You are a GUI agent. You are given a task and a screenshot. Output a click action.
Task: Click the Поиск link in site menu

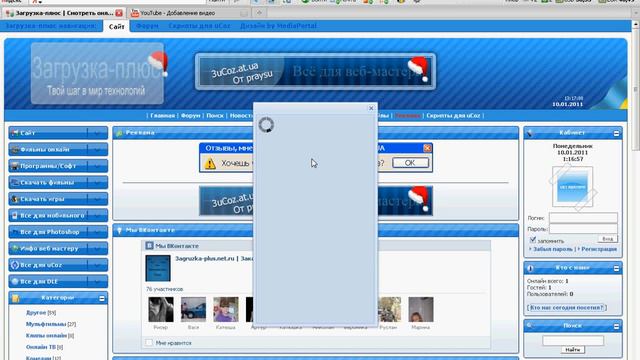(215, 116)
